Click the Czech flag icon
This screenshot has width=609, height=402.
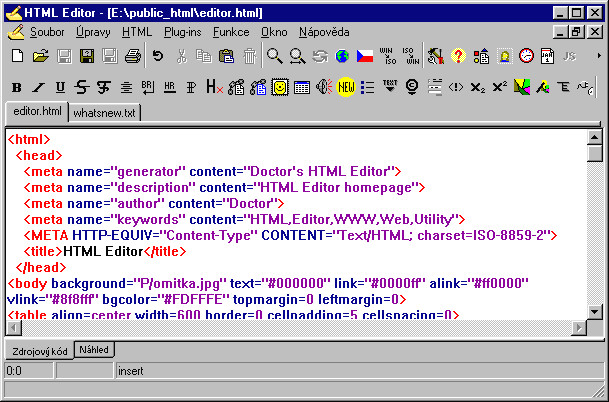365,56
